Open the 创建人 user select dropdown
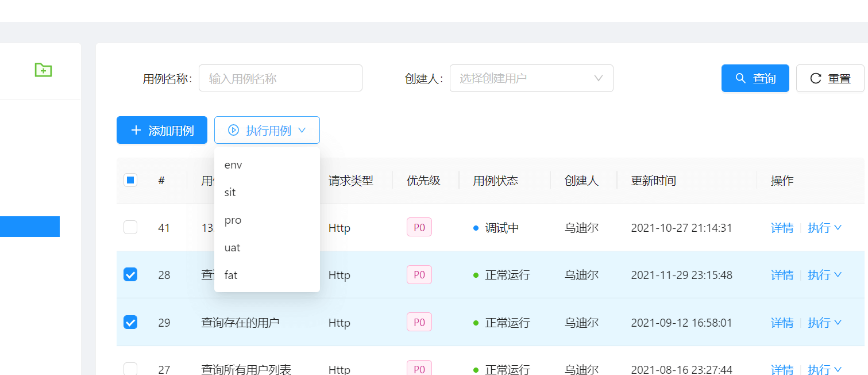Viewport: 868px width, 375px height. coord(531,78)
